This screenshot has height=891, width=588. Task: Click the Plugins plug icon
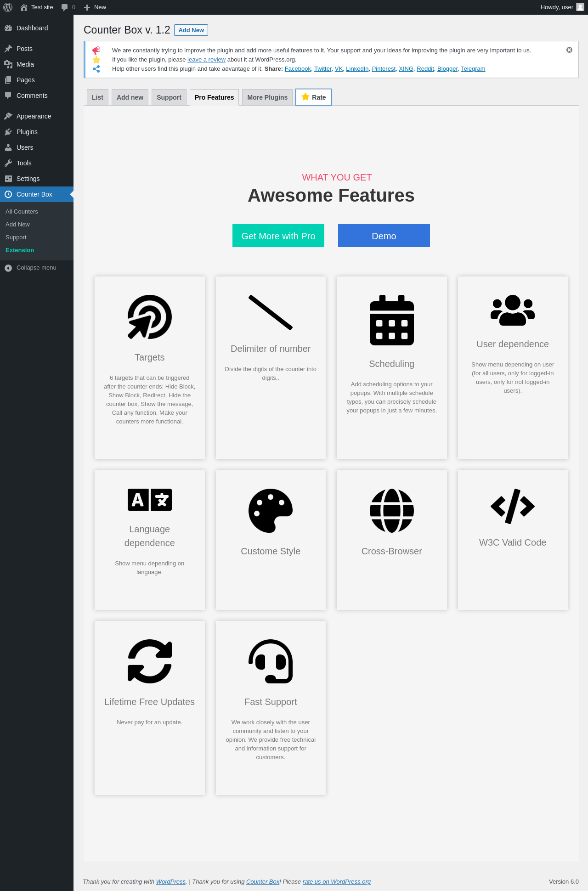pos(8,132)
